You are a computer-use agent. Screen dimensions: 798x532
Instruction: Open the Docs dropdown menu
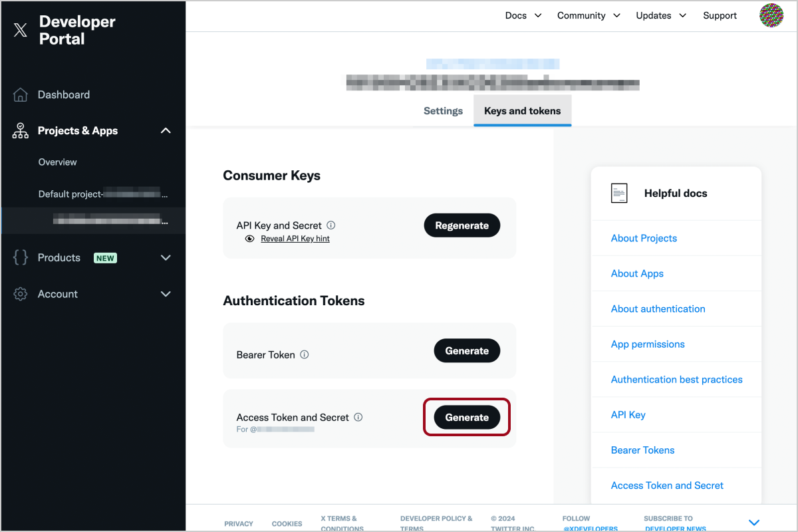pyautogui.click(x=523, y=15)
